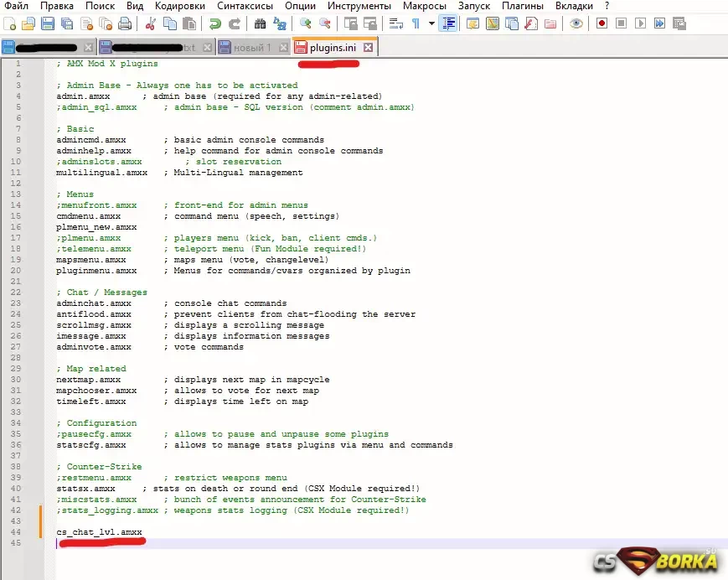Toggle word wrap in the toolbar
The height and width of the screenshot is (580, 728).
click(395, 23)
